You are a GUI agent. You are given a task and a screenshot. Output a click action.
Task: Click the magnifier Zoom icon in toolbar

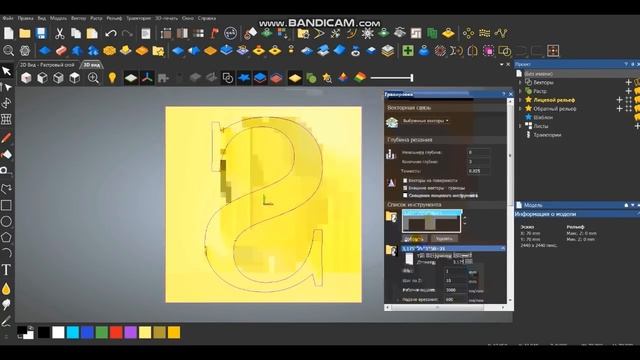[x=9, y=51]
